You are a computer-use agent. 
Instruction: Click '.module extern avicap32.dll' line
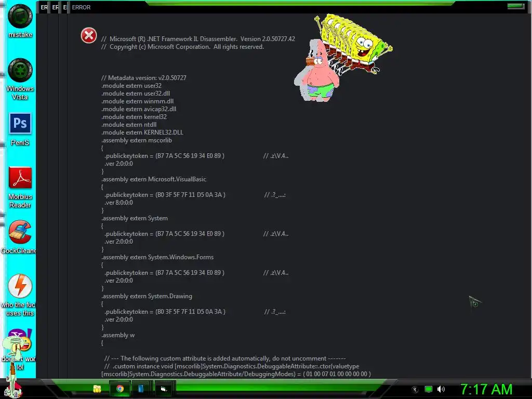point(139,109)
